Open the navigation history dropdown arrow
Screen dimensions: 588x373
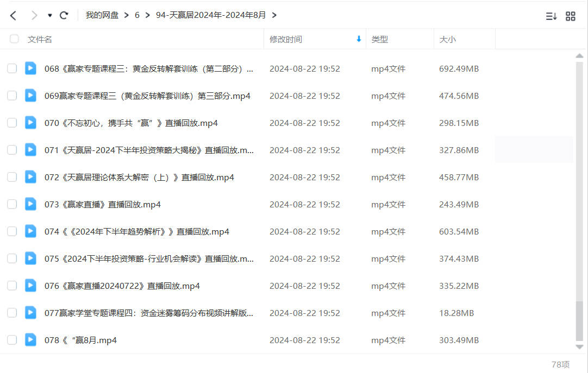[49, 15]
